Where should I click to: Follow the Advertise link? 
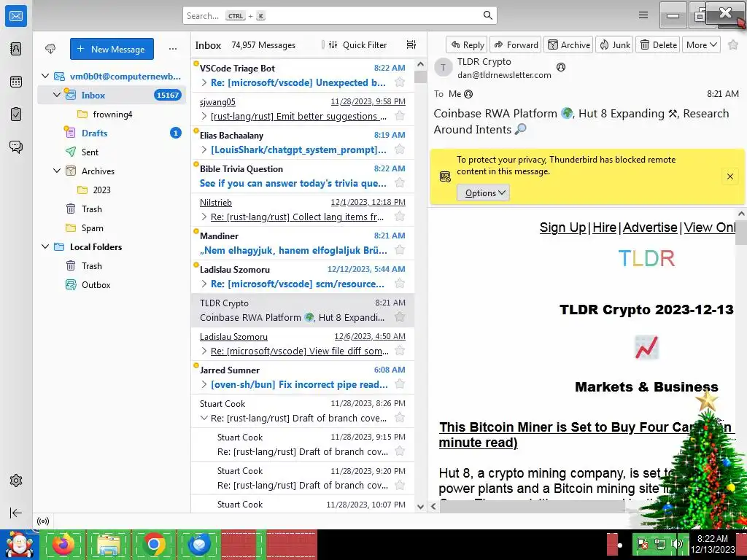(x=650, y=227)
